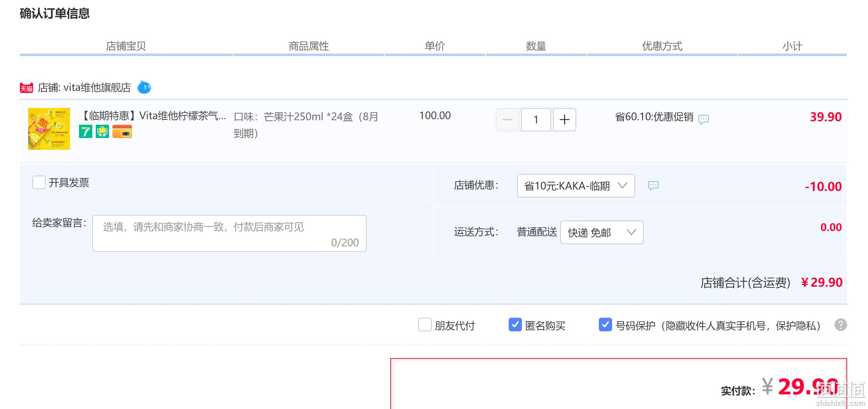The height and width of the screenshot is (409, 868).
Task: Toggle the 号码保护 checkbox
Action: click(x=605, y=325)
